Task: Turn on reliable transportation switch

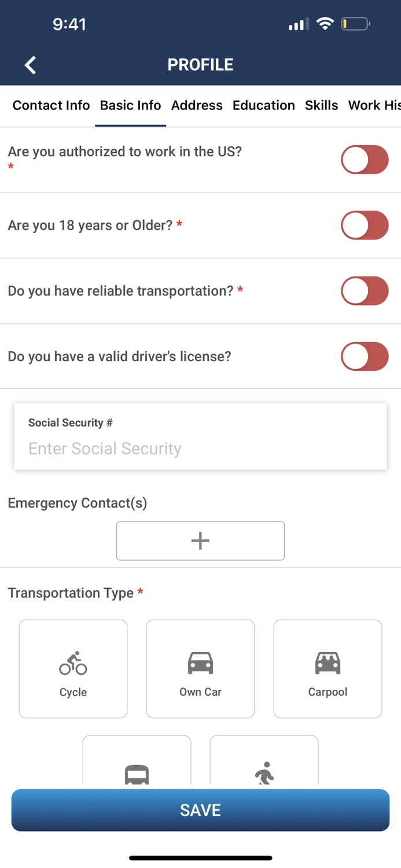Action: tap(365, 290)
